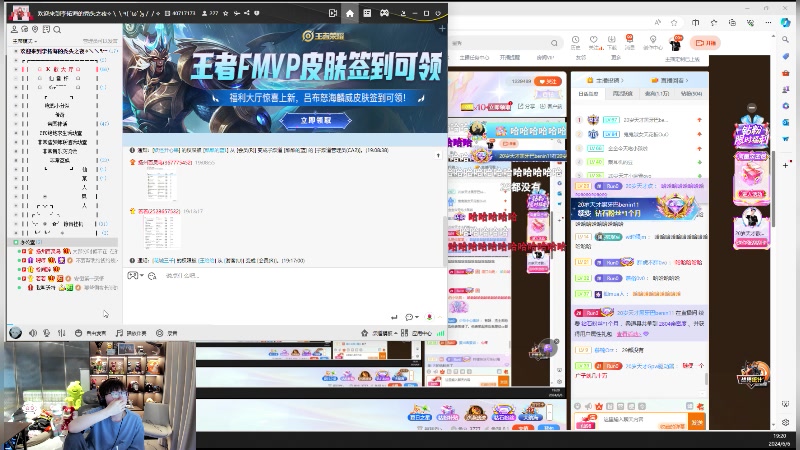Viewport: 800px width, 450px height.
Task: Open the chairman mode dropdown in YY
Action: click(x=24, y=41)
